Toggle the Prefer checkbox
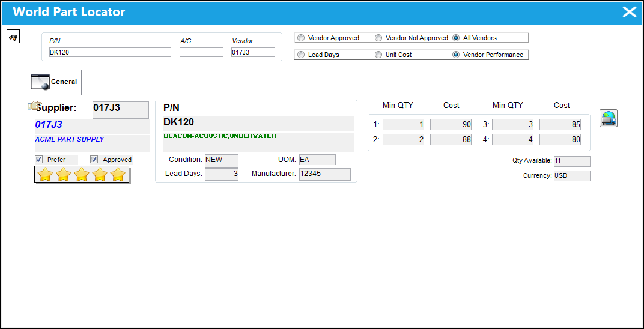The image size is (644, 329). (39, 160)
